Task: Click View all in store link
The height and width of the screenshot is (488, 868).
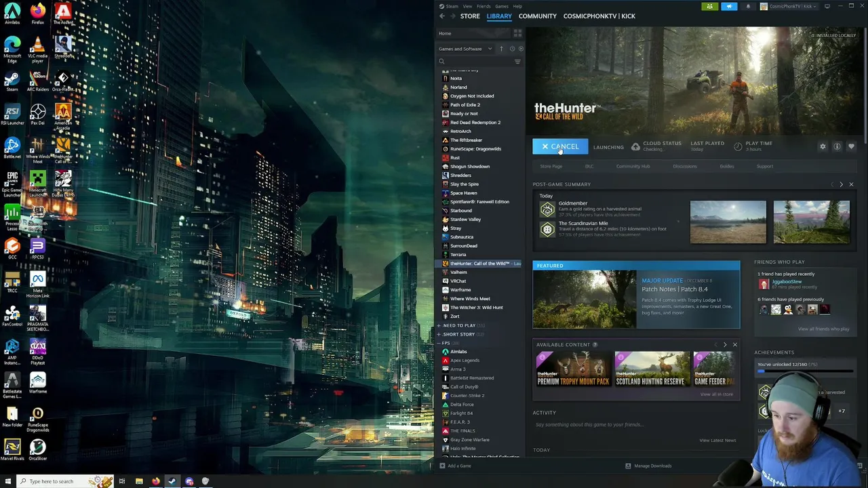Action: [x=717, y=394]
